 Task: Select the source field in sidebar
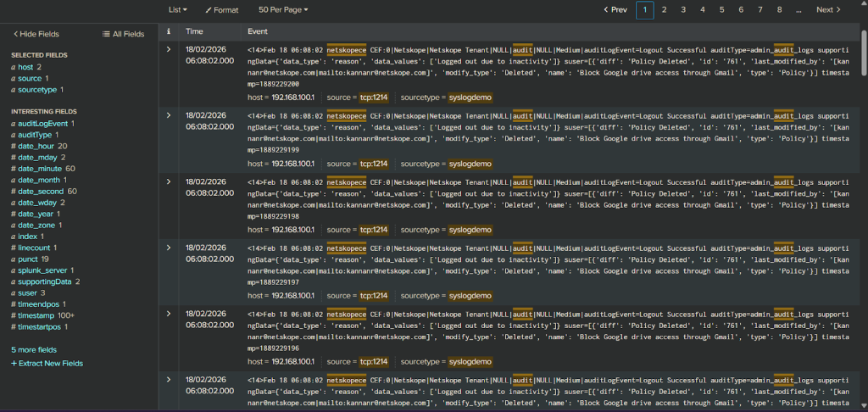(x=30, y=79)
